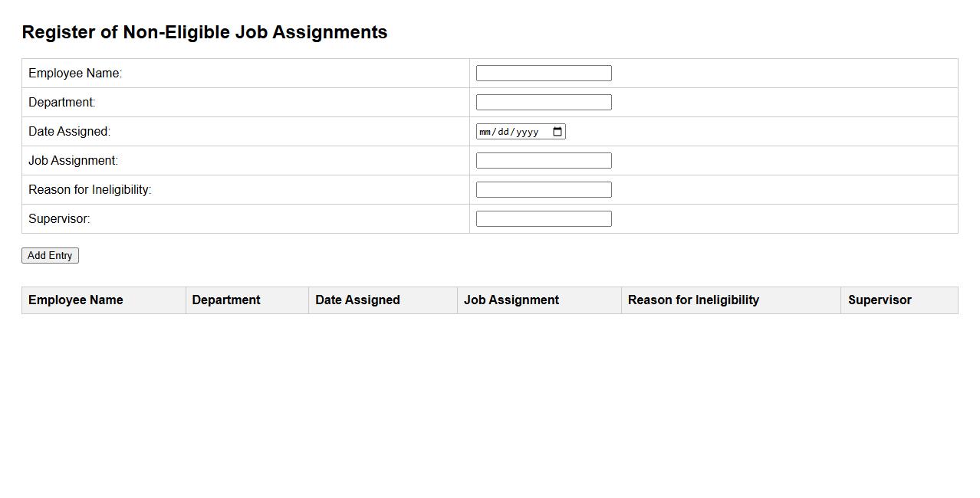Click the Employee Name column header

coord(75,300)
